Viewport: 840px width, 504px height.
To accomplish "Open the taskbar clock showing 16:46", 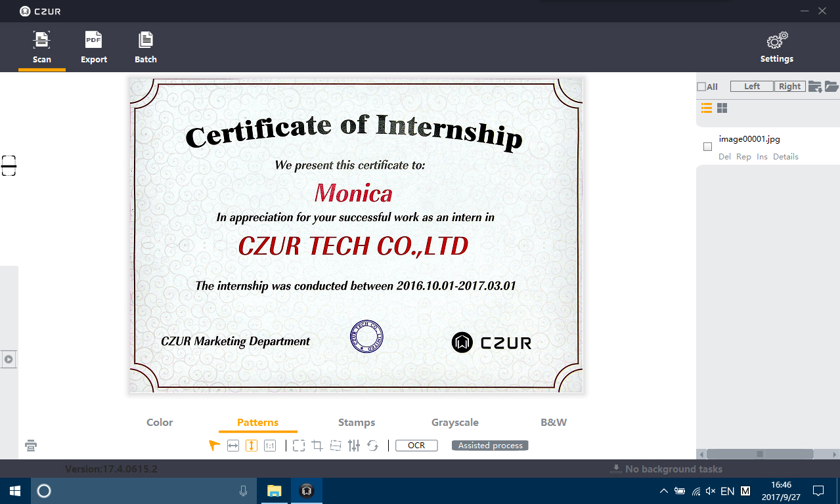I will click(781, 491).
